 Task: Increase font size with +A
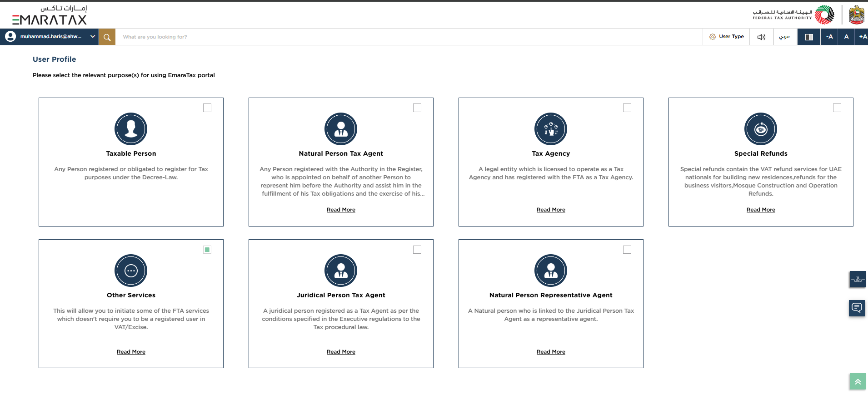point(862,37)
